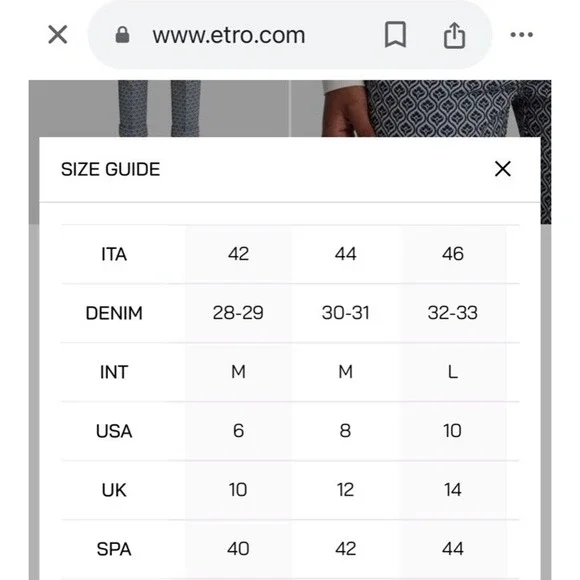Bookmark this page with bookmark icon

coord(395,35)
